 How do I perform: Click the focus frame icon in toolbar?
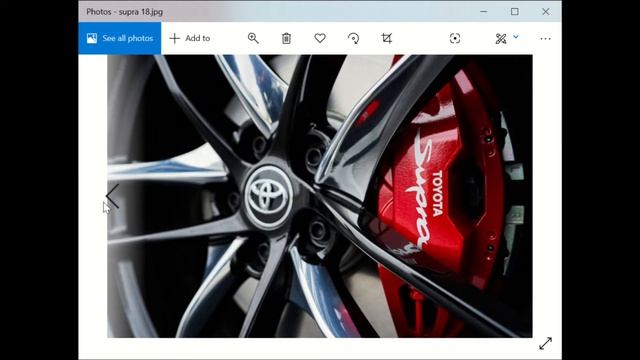tap(455, 38)
